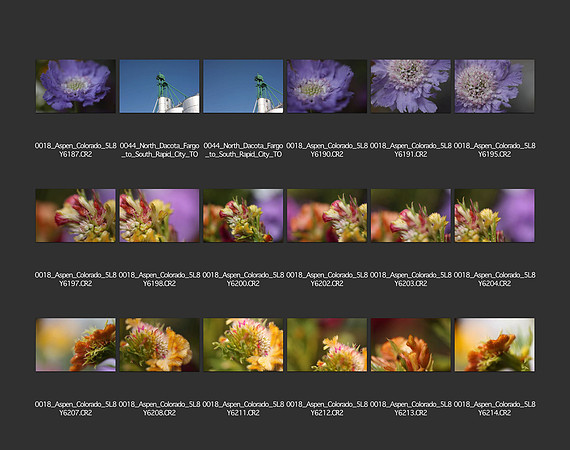Pick flower bud thumbnail Y6204.CR2
570x450 pixels.
(494, 216)
